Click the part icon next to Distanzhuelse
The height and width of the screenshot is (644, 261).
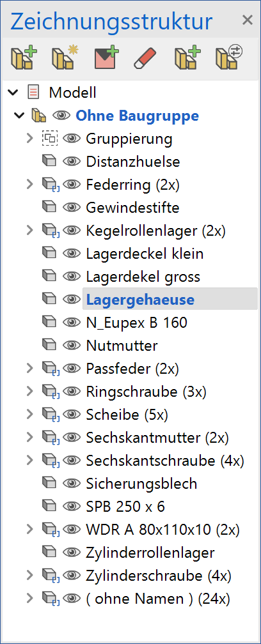point(49,162)
